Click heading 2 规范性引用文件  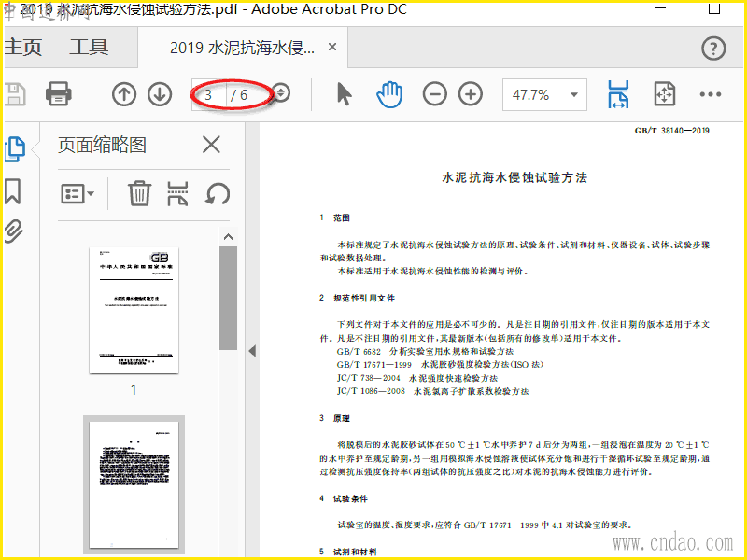tap(358, 298)
